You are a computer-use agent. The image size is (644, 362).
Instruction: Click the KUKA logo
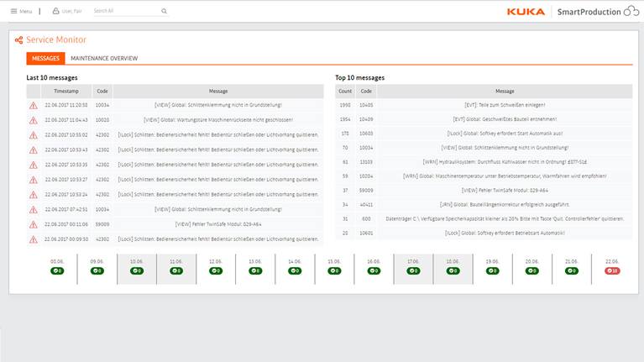(526, 12)
